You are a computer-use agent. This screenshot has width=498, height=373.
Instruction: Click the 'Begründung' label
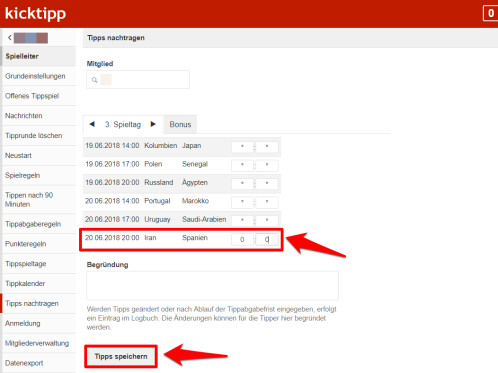(107, 265)
